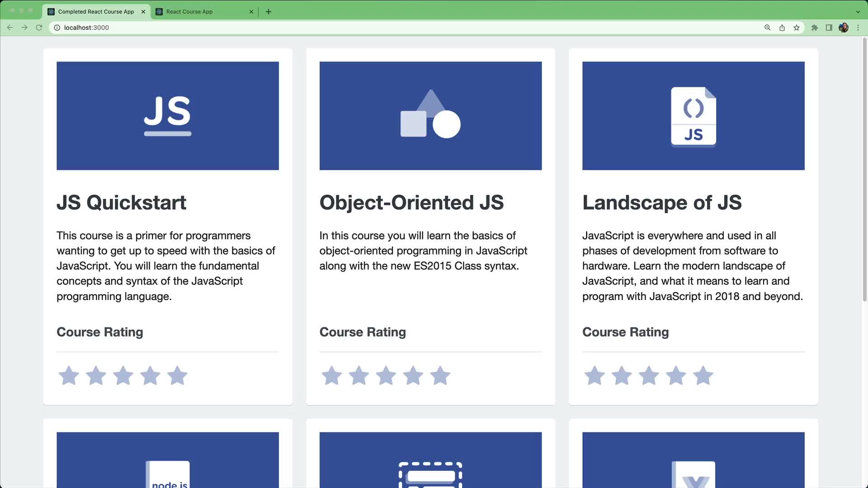Open the tab search chevron
Viewport: 868px width, 488px height.
coord(858,12)
